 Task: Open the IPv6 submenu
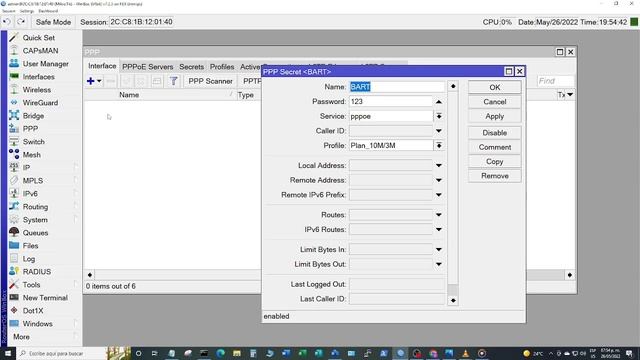click(30, 193)
